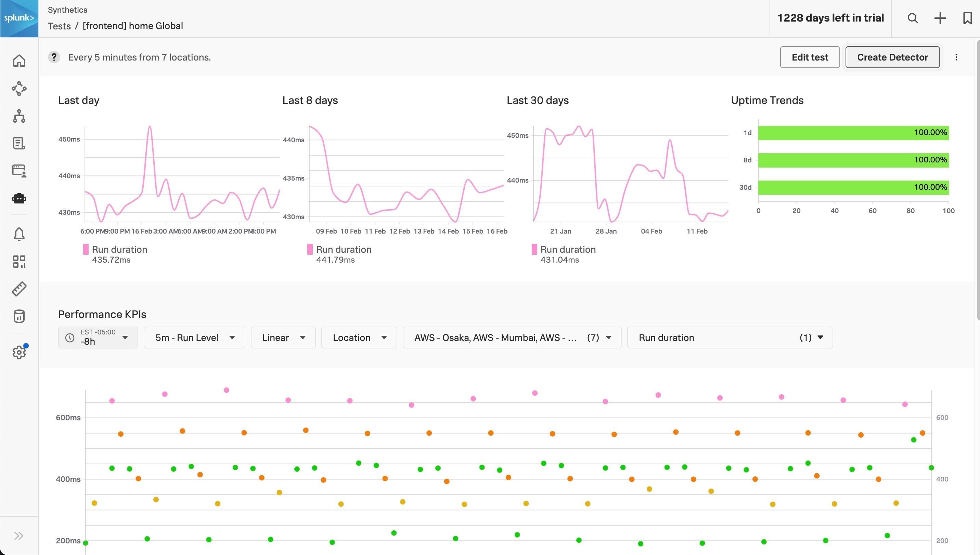Open the APM icon in sidebar

(19, 89)
